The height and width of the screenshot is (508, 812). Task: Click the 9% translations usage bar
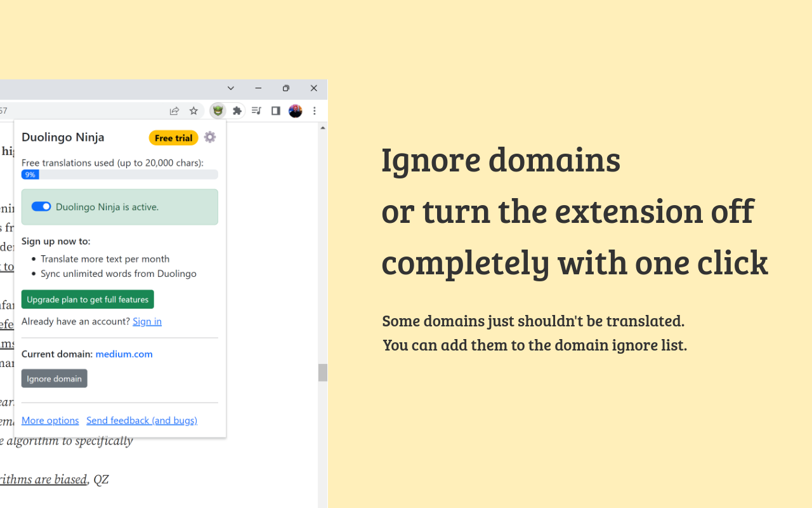click(120, 175)
